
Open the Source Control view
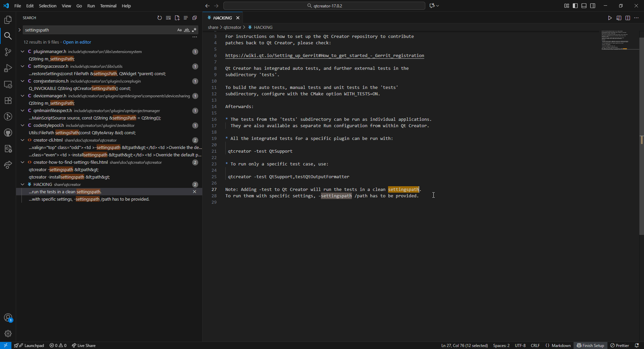point(8,52)
